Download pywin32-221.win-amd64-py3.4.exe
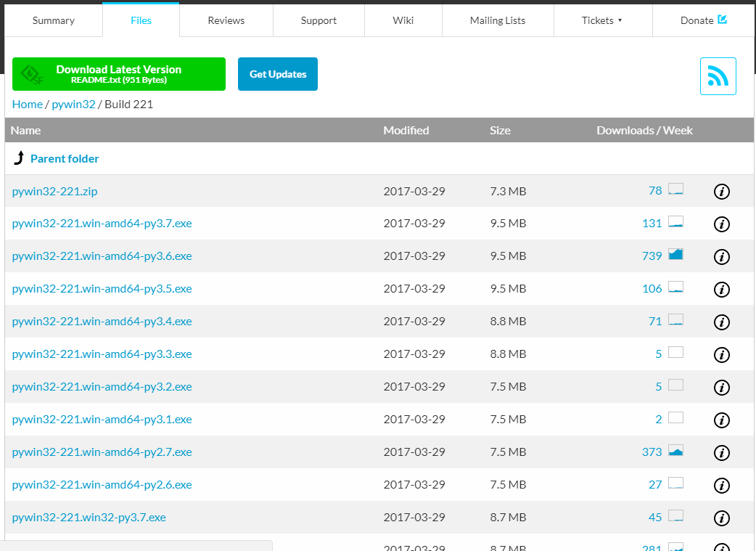 [102, 322]
